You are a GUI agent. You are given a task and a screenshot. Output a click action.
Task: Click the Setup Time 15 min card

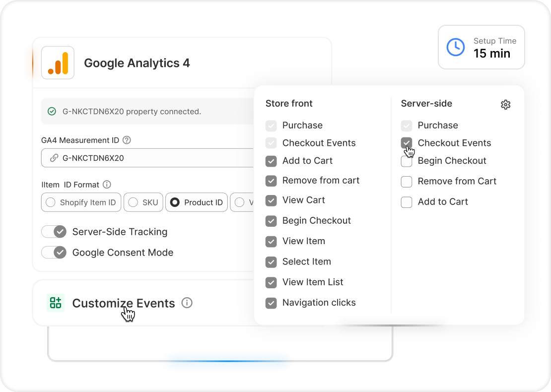(482, 47)
